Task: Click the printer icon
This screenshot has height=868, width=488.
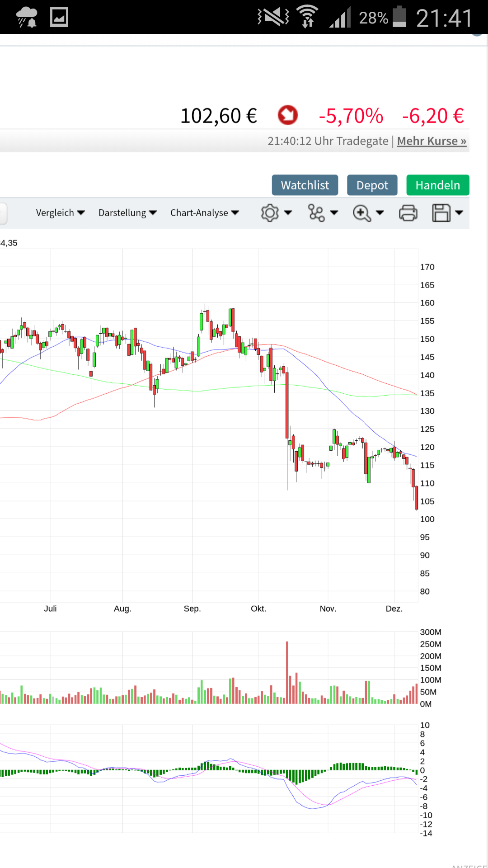Action: 408,213
